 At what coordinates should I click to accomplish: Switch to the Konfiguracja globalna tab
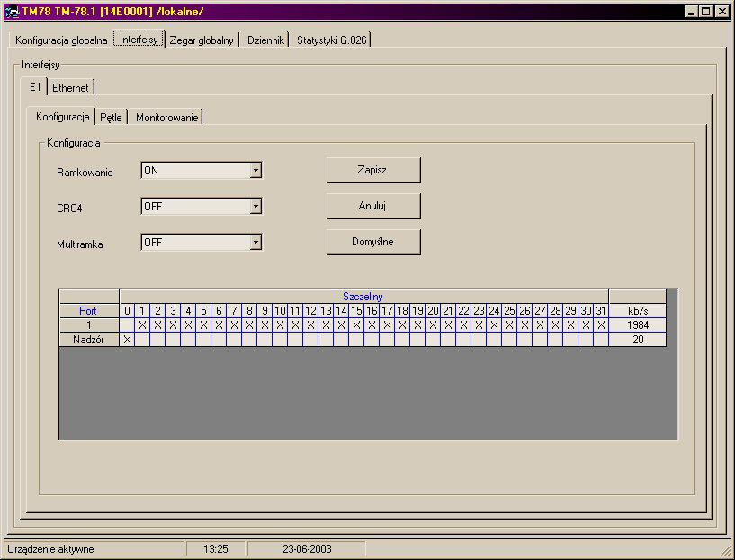61,40
